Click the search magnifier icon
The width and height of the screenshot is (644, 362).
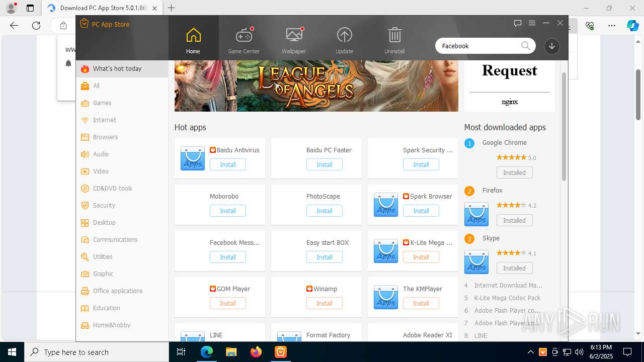coord(526,46)
